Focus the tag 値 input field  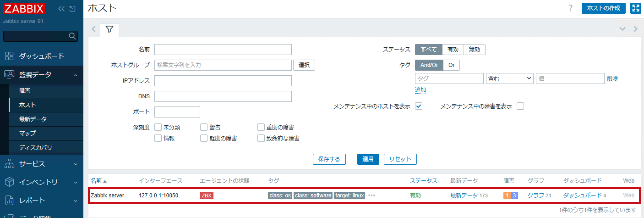[570, 78]
